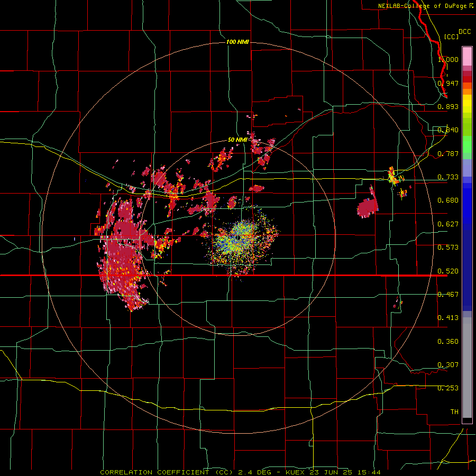Click the bright green color bar segment
The width and height of the screenshot is (476, 476).
[x=467, y=145]
